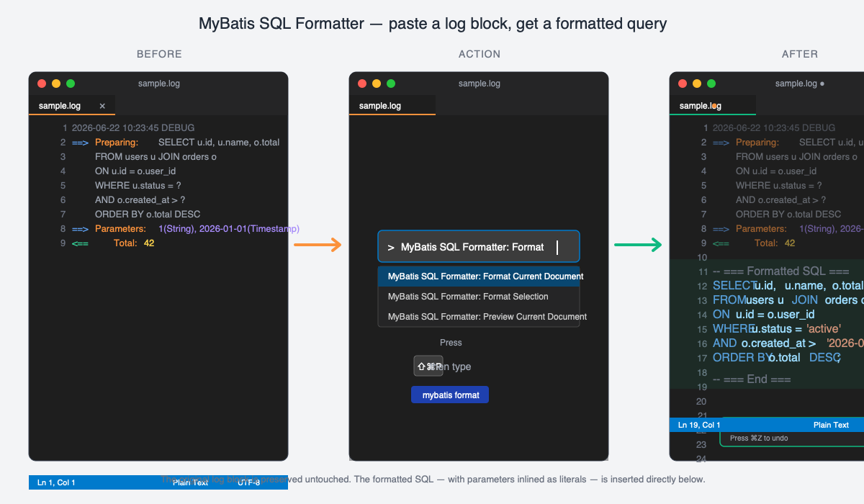The width and height of the screenshot is (864, 504).
Task: Select sample.log tab in the BEFORE window
Action: tap(72, 106)
